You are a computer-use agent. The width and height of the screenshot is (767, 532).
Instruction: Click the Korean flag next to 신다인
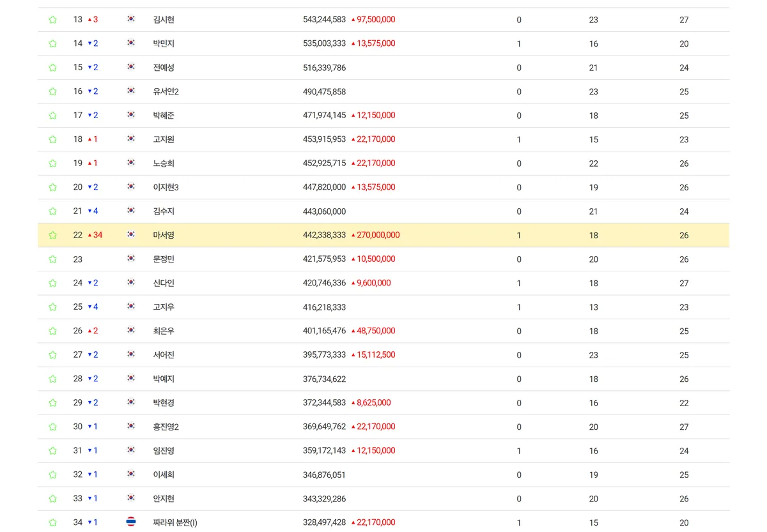pos(131,282)
